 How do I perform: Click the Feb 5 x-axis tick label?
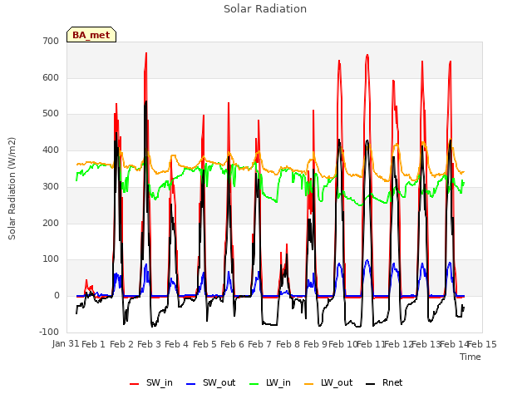click(204, 344)
